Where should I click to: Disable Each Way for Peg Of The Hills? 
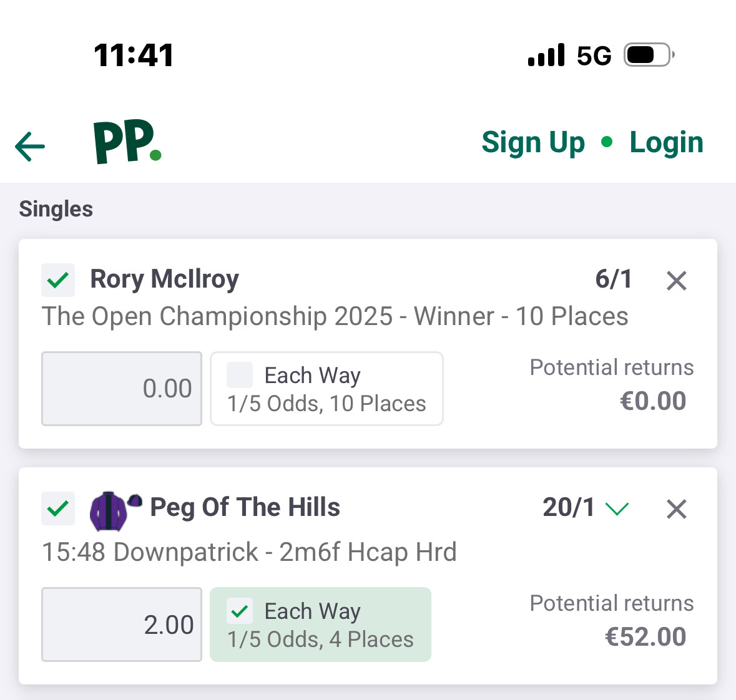(240, 611)
